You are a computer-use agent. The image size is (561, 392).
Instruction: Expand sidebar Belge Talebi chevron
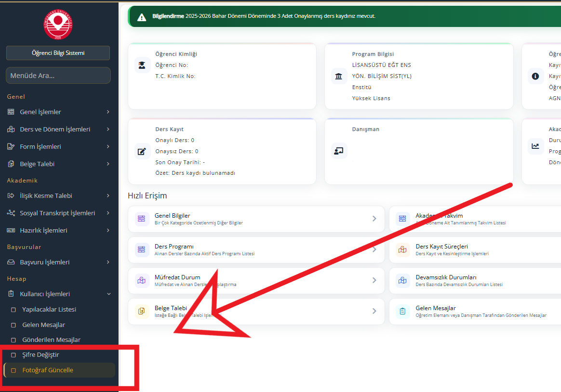click(x=108, y=164)
